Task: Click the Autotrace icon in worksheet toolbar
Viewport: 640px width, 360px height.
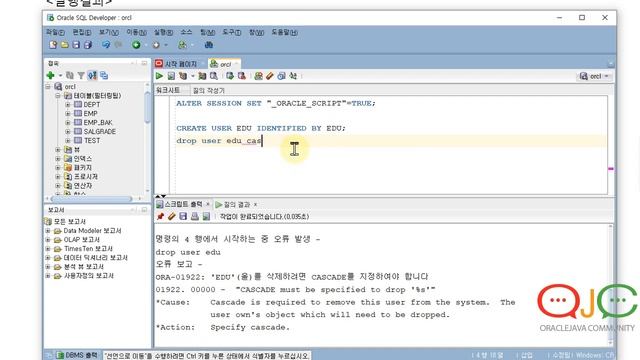Action: tap(202, 76)
